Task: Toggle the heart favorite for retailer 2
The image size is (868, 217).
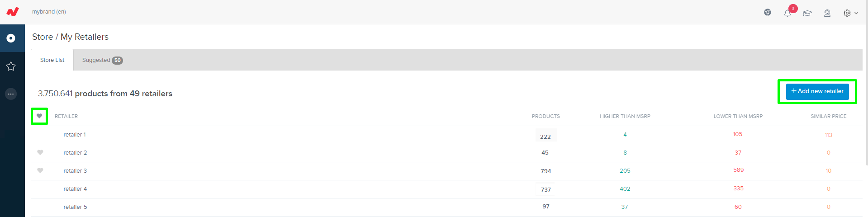Action: (x=40, y=152)
